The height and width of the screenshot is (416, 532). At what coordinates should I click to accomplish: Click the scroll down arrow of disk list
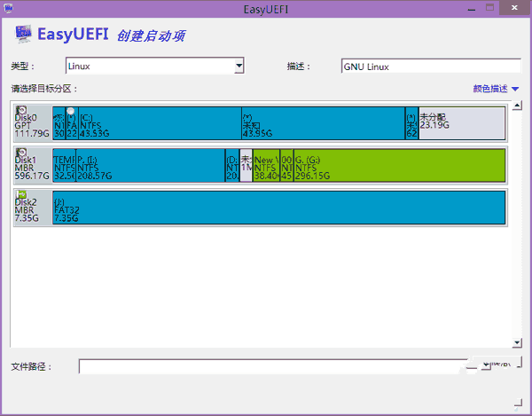tap(517, 342)
